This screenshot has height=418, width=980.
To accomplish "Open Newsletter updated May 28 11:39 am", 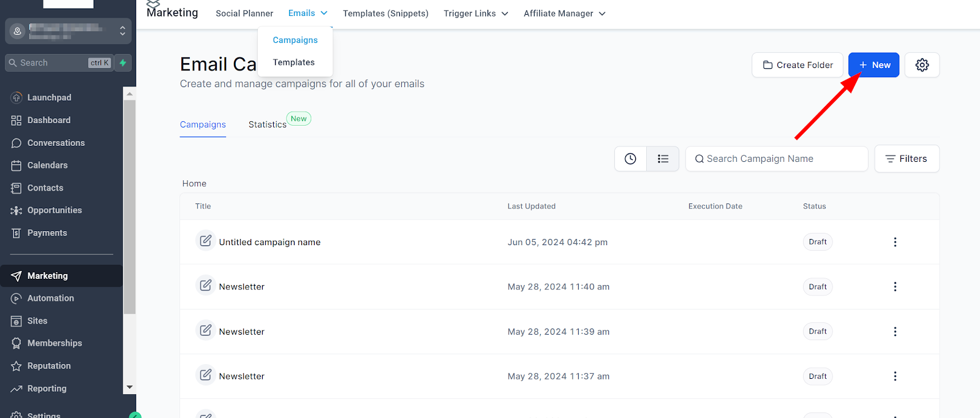I will (242, 332).
